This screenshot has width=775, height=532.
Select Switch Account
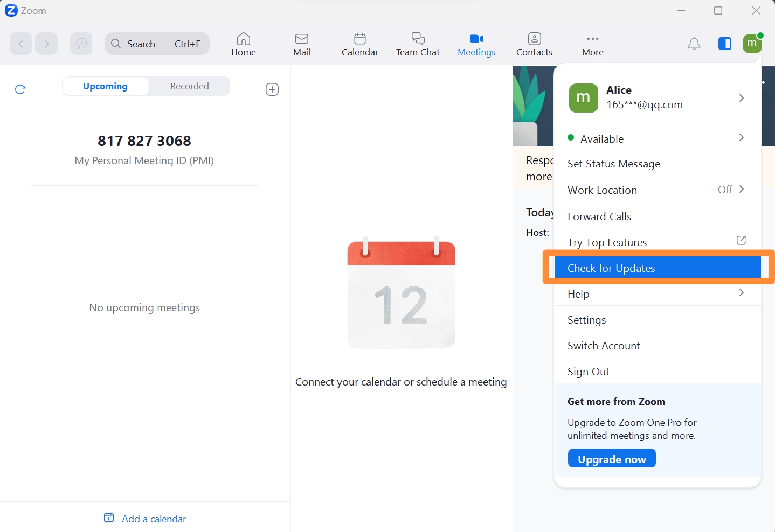point(658,345)
